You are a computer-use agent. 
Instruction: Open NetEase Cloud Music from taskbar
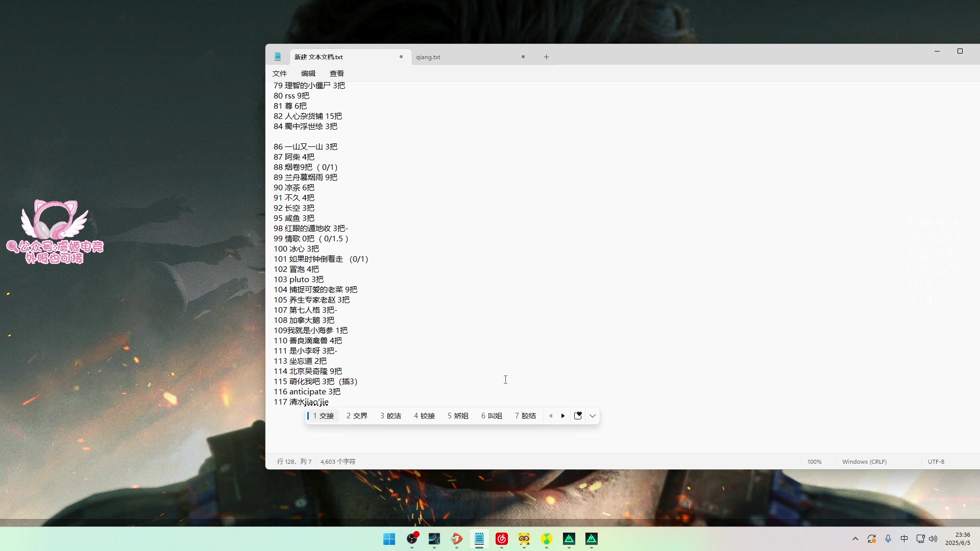click(x=502, y=539)
